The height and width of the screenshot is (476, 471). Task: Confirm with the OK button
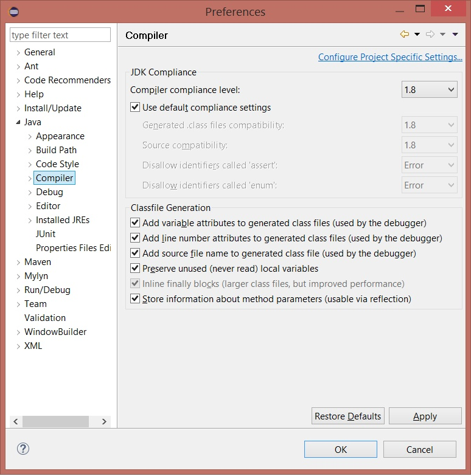pyautogui.click(x=341, y=449)
